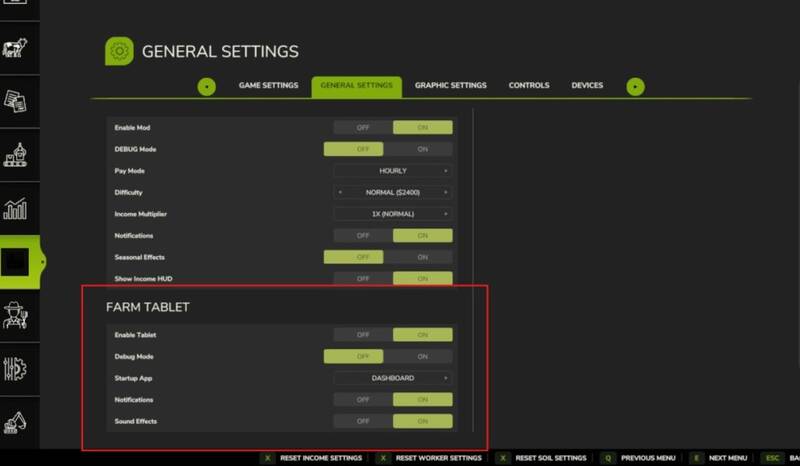Open the statistics bar chart icon
Viewport: 800px width, 466px height.
click(16, 209)
